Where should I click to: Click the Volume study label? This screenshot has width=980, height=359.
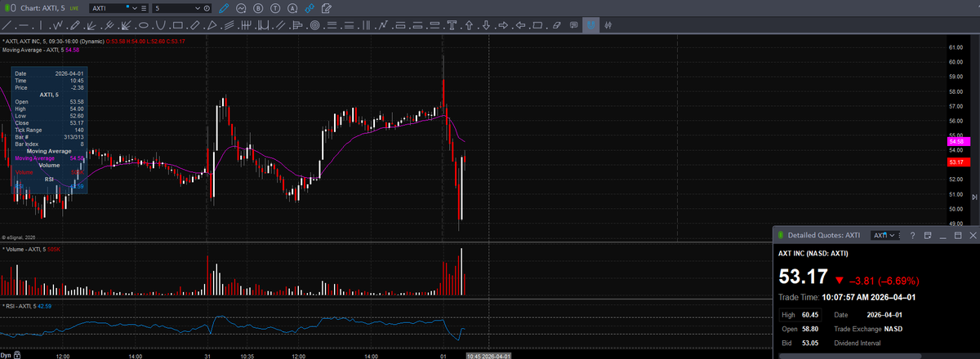31,248
